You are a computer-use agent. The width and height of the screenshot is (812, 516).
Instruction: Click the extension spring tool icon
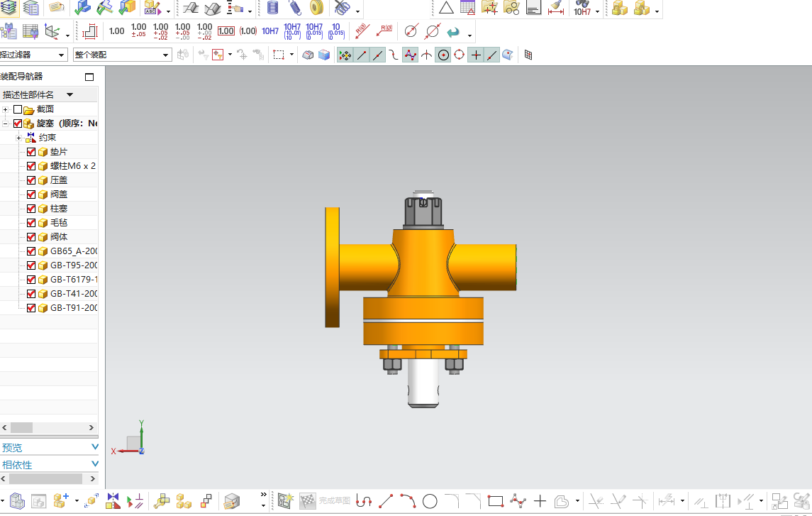point(295,7)
